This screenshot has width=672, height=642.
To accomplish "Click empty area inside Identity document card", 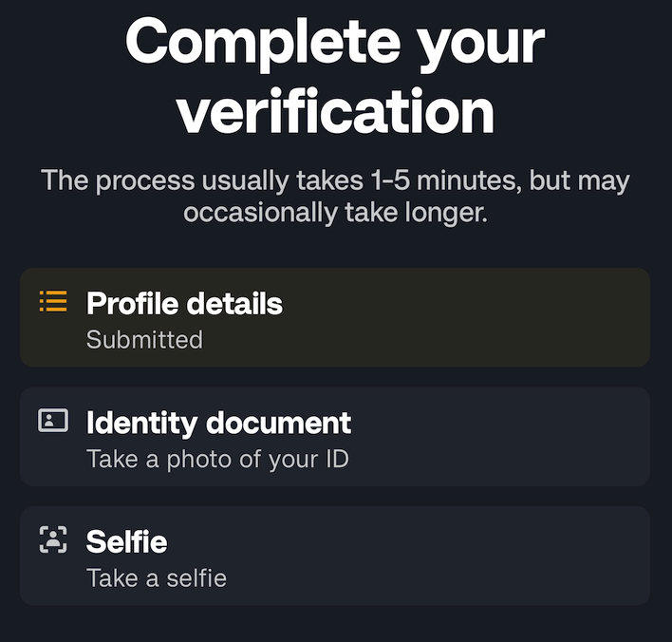I will [x=497, y=437].
